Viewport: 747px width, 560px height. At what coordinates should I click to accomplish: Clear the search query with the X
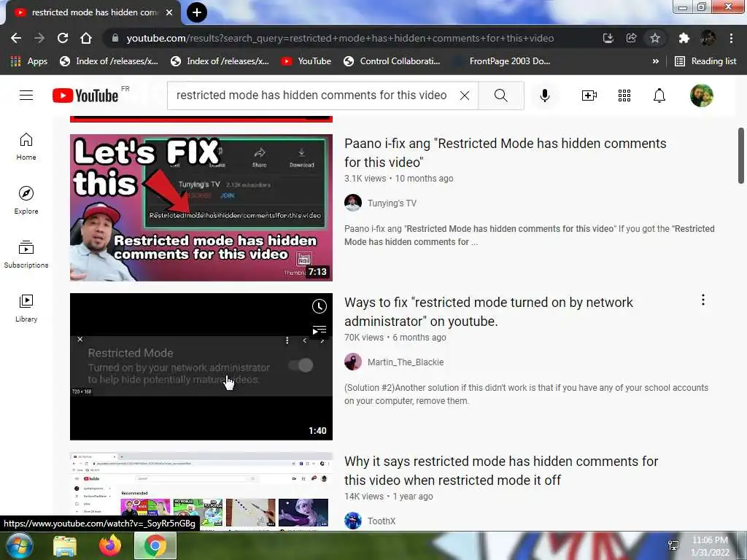click(465, 96)
